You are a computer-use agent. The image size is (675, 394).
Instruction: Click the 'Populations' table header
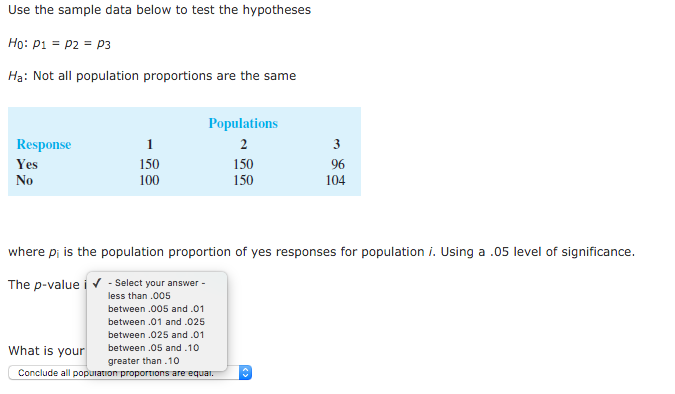click(243, 123)
